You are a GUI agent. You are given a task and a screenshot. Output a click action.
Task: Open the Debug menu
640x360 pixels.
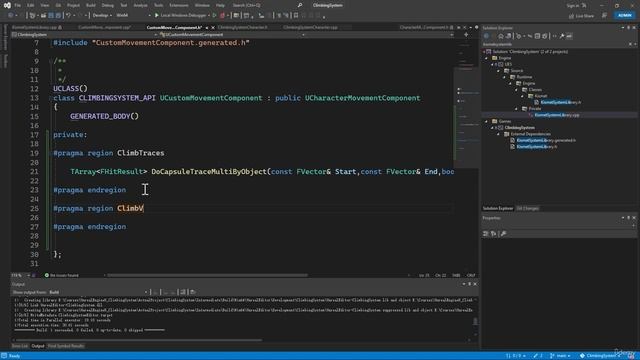(107, 5)
